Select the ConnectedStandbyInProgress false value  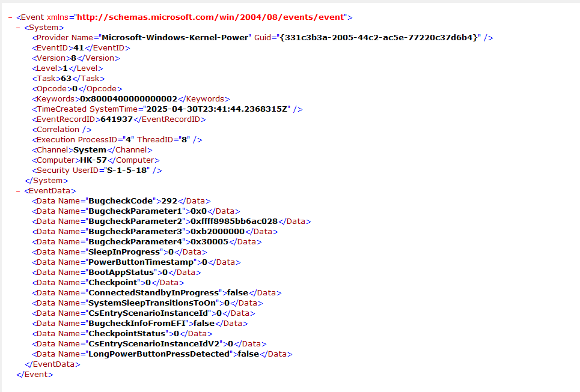pos(237,293)
